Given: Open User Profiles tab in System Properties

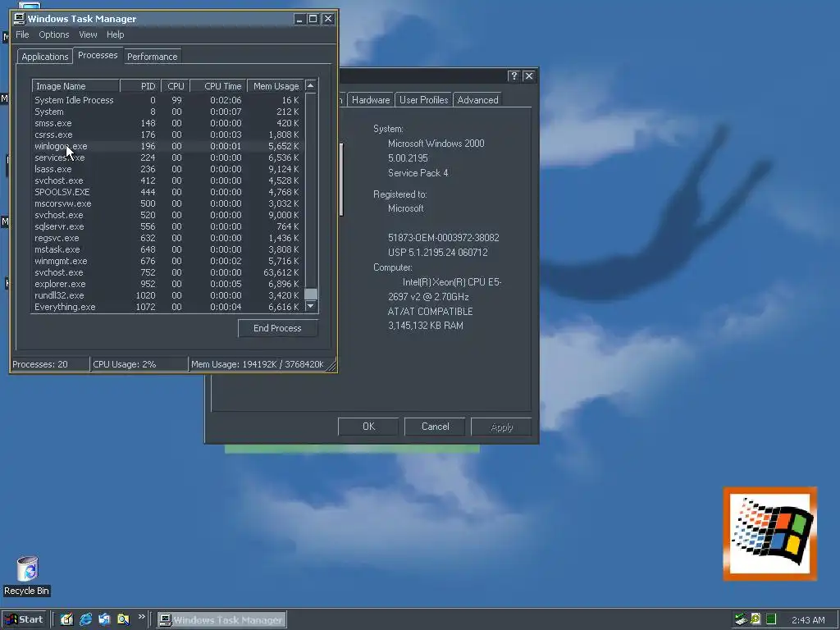Looking at the screenshot, I should (424, 100).
